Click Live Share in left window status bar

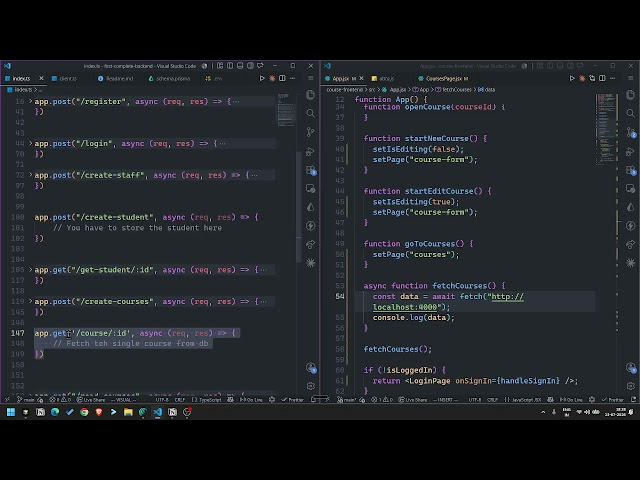click(91, 400)
